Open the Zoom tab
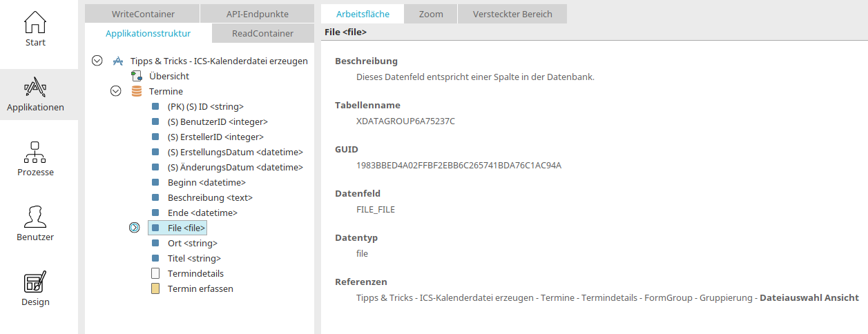868x334 pixels. [432, 14]
